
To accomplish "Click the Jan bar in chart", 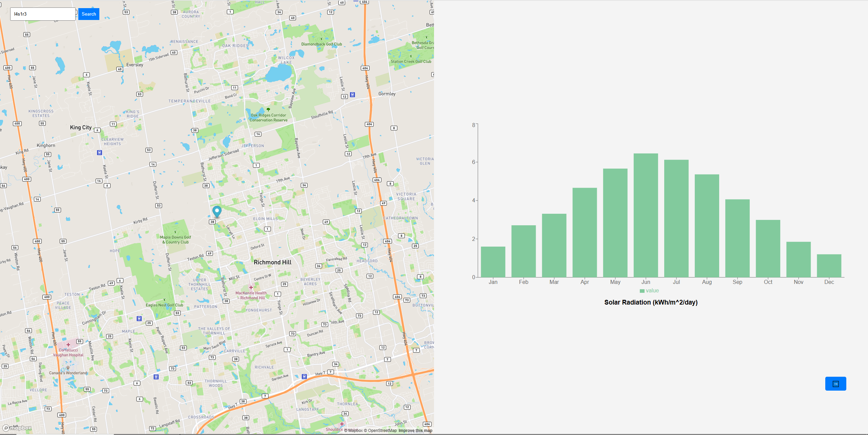I will coord(493,262).
